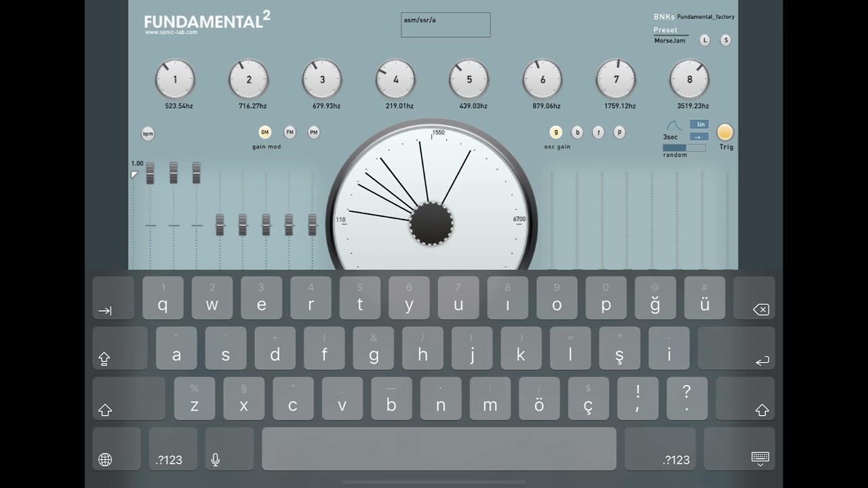Toggle the lin curve button
The image size is (868, 488).
point(700,124)
